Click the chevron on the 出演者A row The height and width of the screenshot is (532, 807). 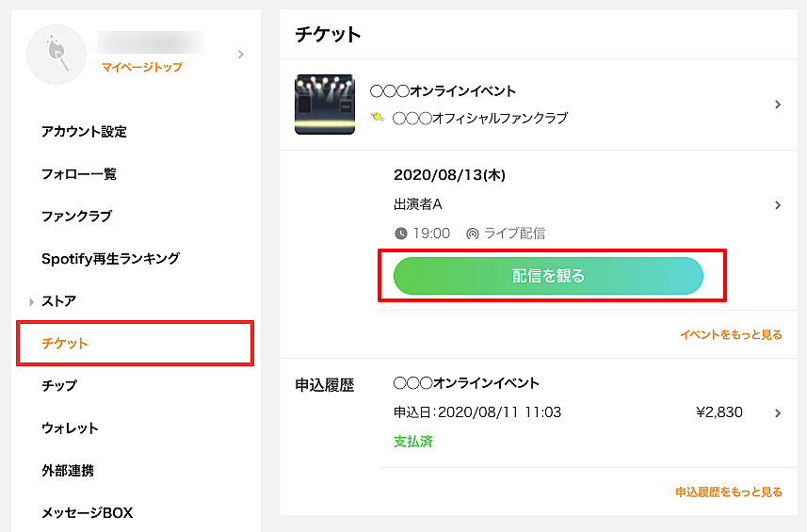778,205
